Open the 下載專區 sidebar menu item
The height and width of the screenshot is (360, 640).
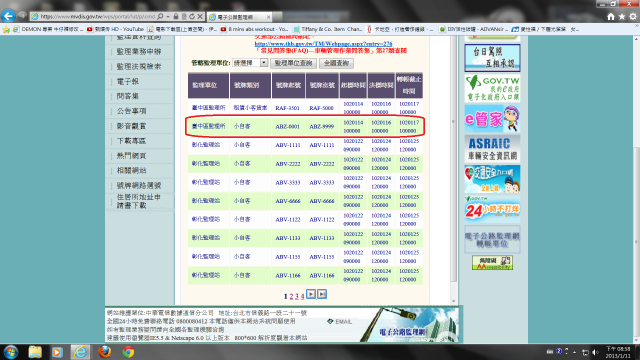click(x=131, y=141)
